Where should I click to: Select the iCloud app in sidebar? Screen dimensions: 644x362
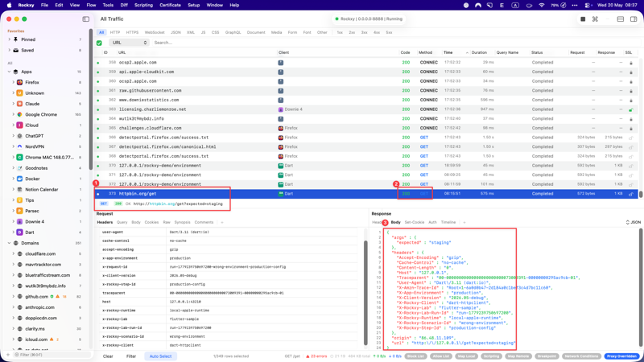pyautogui.click(x=31, y=125)
